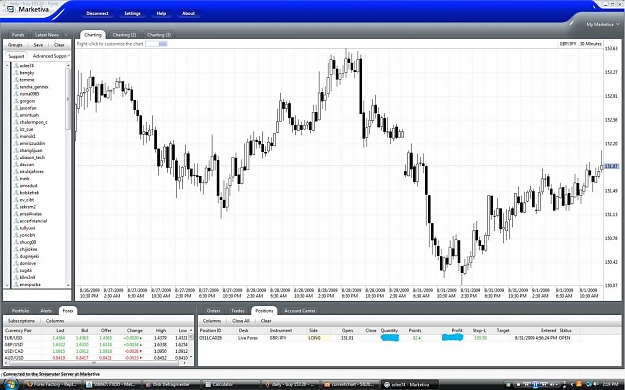
Task: Expand the My Marketiva dropdown
Action: coord(602,24)
